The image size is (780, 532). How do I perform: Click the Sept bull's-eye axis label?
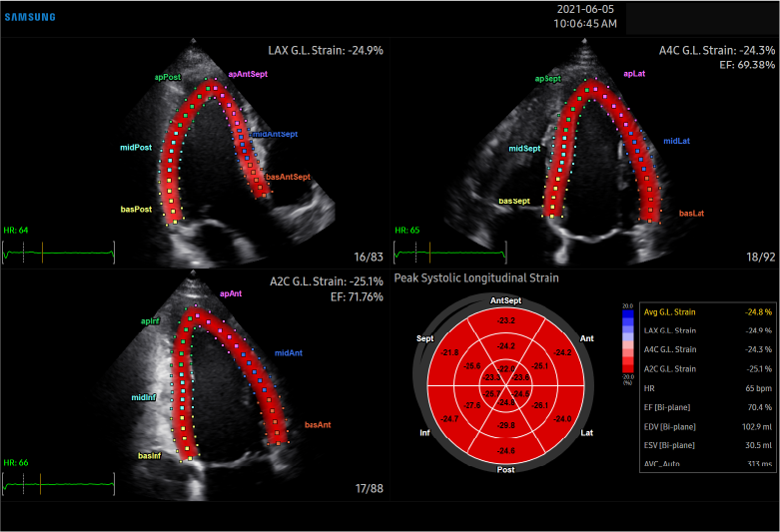pyautogui.click(x=424, y=338)
